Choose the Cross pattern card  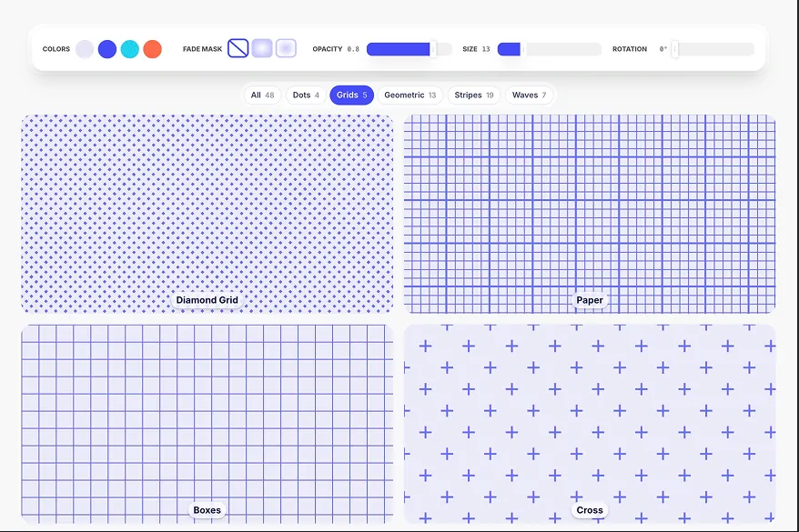pos(590,424)
